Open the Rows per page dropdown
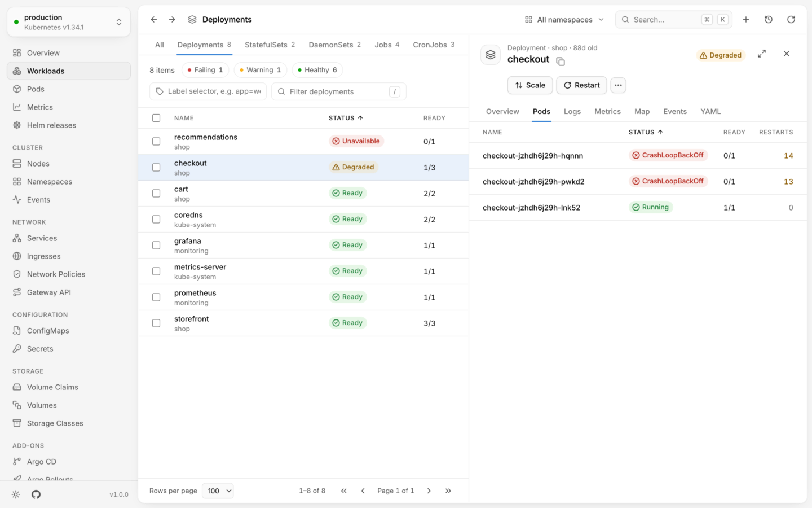 218,491
